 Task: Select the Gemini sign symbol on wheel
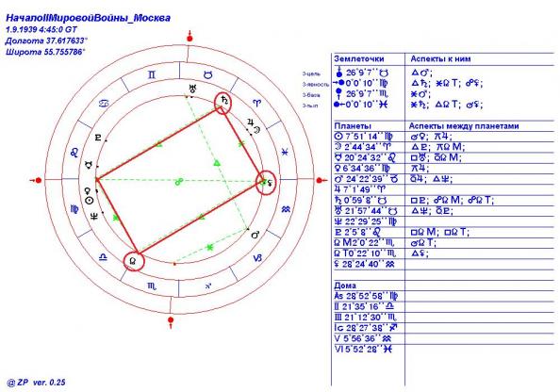[x=152, y=75]
